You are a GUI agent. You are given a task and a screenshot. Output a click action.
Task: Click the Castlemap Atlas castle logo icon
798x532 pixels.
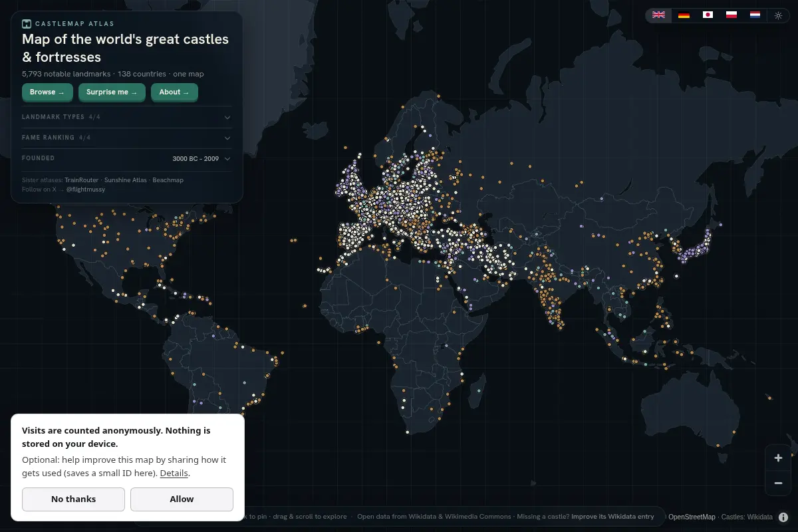(27, 23)
